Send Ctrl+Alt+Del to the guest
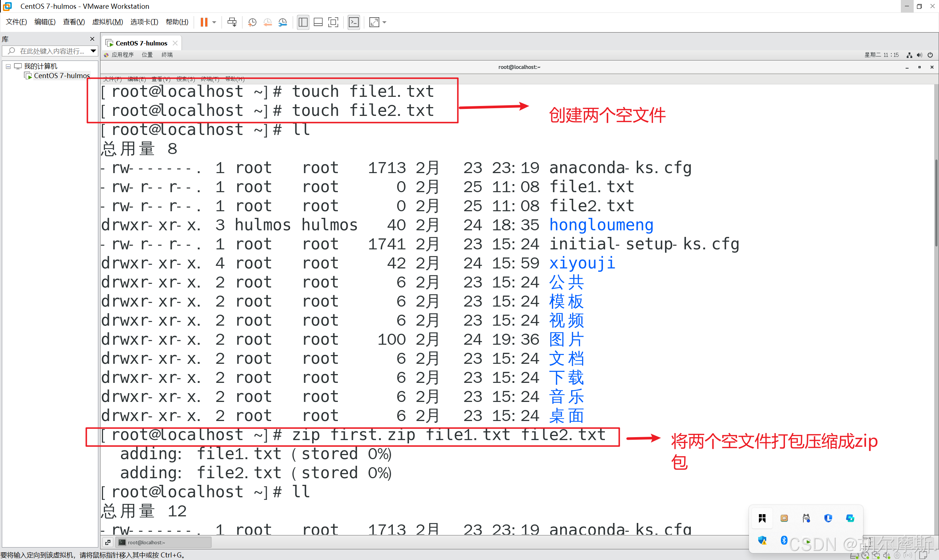Viewport: 939px width, 560px height. [x=232, y=22]
